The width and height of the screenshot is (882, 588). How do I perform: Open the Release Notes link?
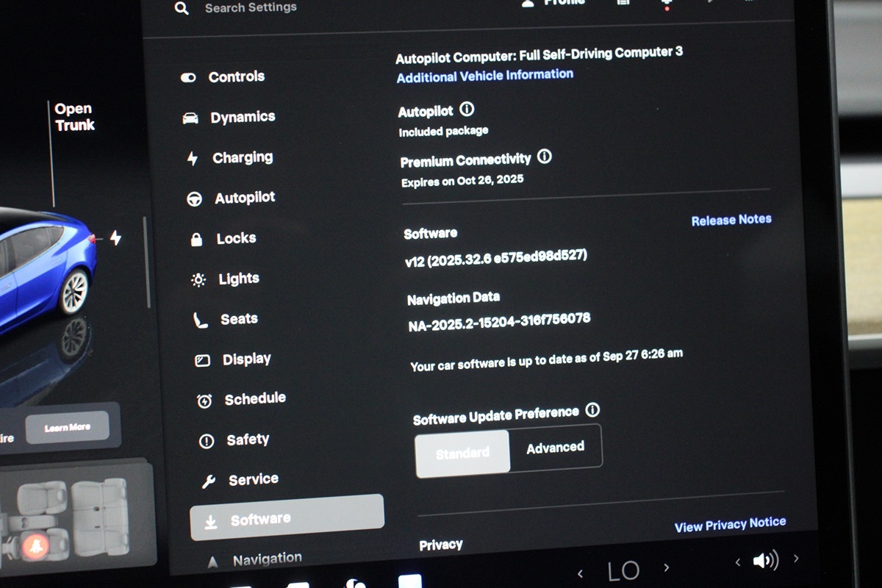[x=731, y=220]
